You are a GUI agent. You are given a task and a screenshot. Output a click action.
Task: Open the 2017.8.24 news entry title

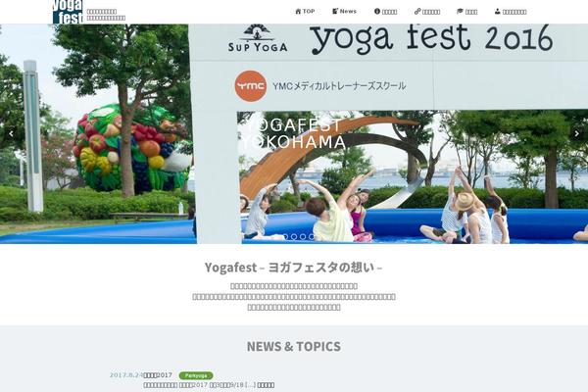tap(158, 375)
